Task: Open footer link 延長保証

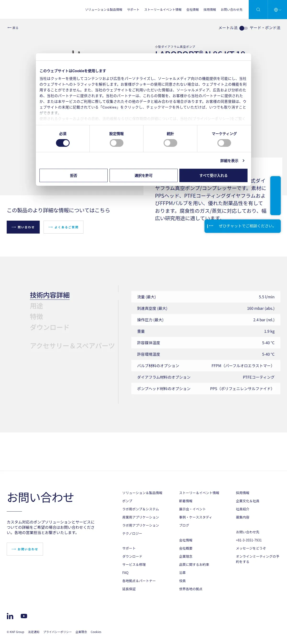Action: point(129,589)
